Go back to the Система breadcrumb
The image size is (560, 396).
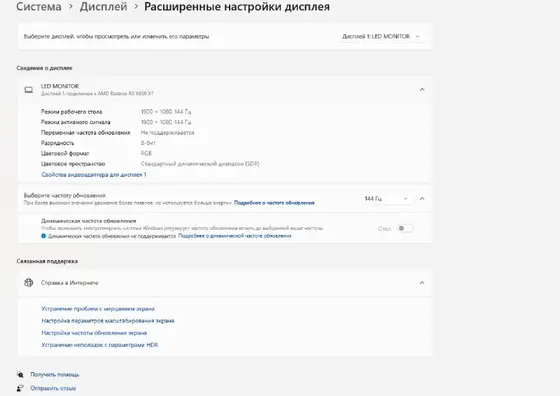pos(39,6)
